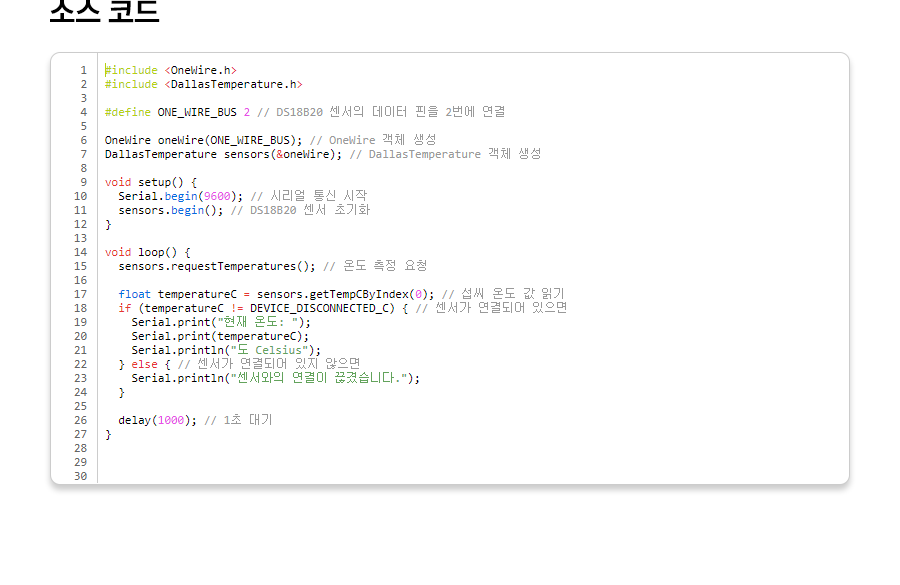The image size is (900, 585).
Task: Click the OneWire oneWire(ONE_WIRE_BUS) declaration
Action: click(x=203, y=140)
